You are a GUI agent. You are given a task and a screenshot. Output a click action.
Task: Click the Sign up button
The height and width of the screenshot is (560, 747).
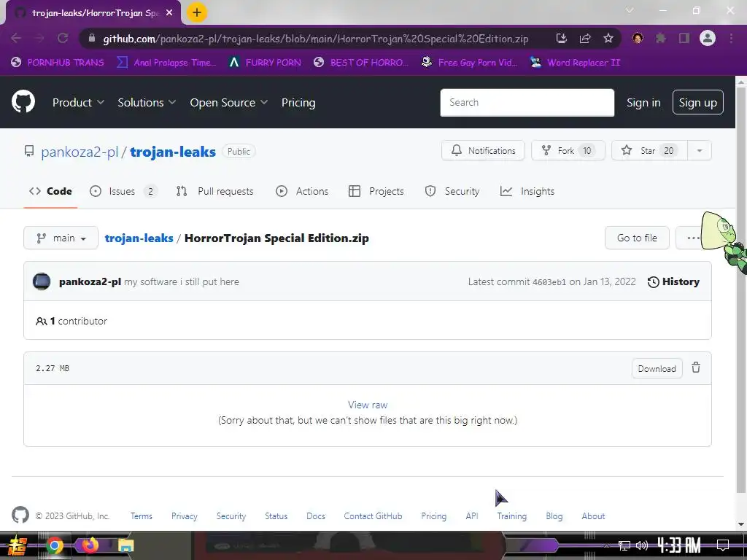(x=697, y=102)
